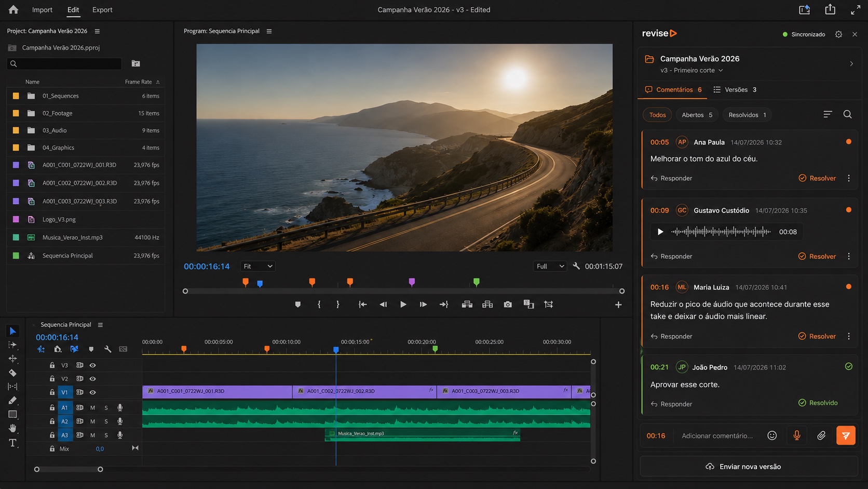Open Sequencia Principal timeline panel menu
The height and width of the screenshot is (489, 868).
(100, 325)
